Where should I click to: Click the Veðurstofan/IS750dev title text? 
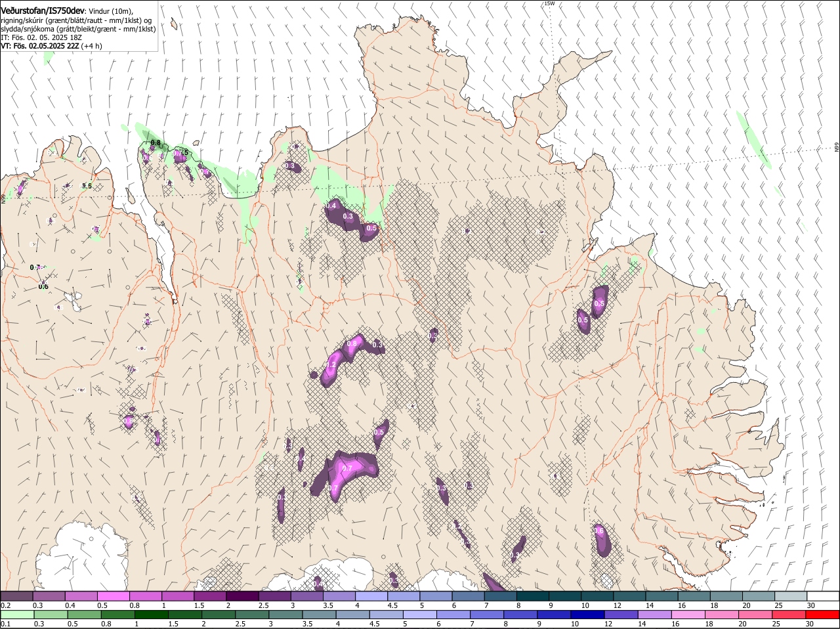(x=42, y=11)
